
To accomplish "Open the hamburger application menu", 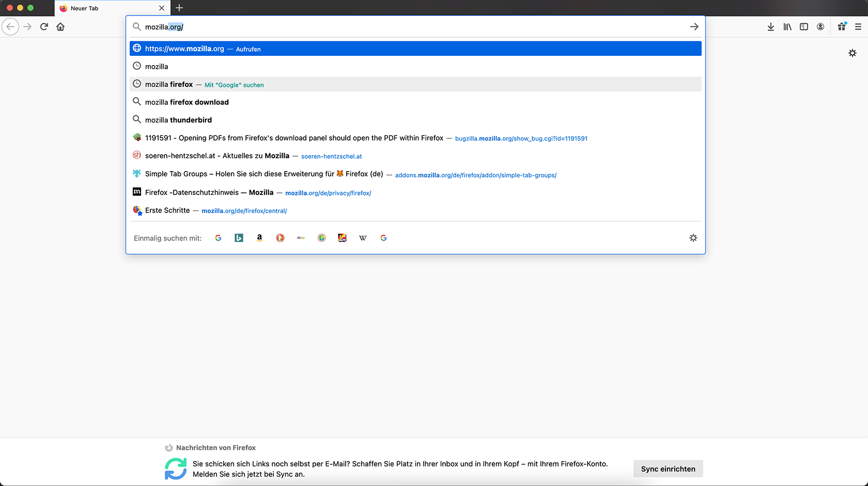I will tap(858, 27).
